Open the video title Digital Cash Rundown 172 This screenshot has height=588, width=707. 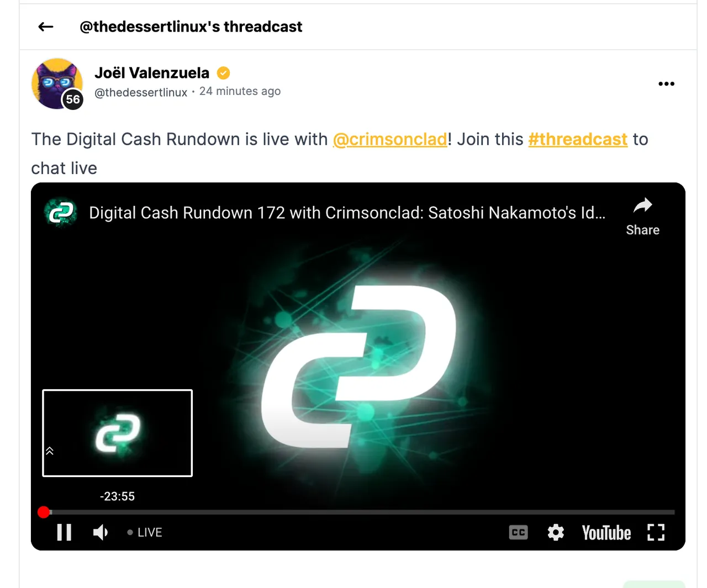[347, 213]
